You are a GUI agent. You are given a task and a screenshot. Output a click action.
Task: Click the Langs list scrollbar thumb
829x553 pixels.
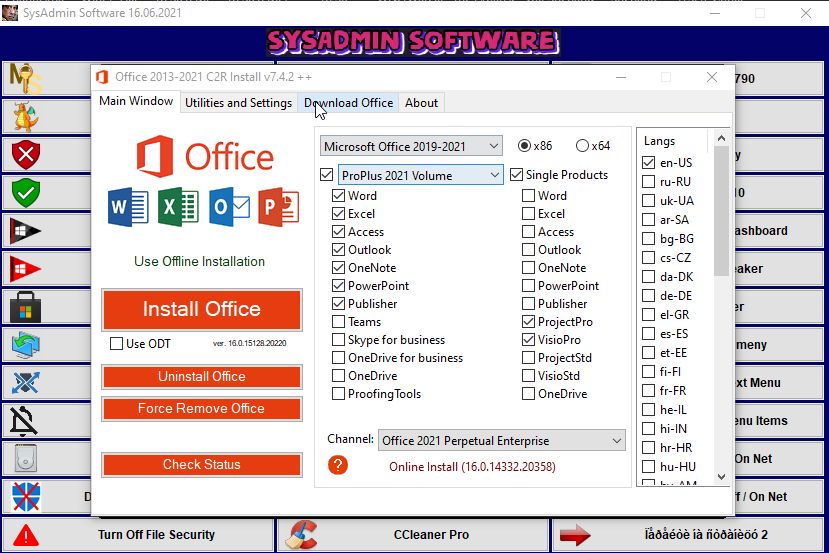coord(721,210)
